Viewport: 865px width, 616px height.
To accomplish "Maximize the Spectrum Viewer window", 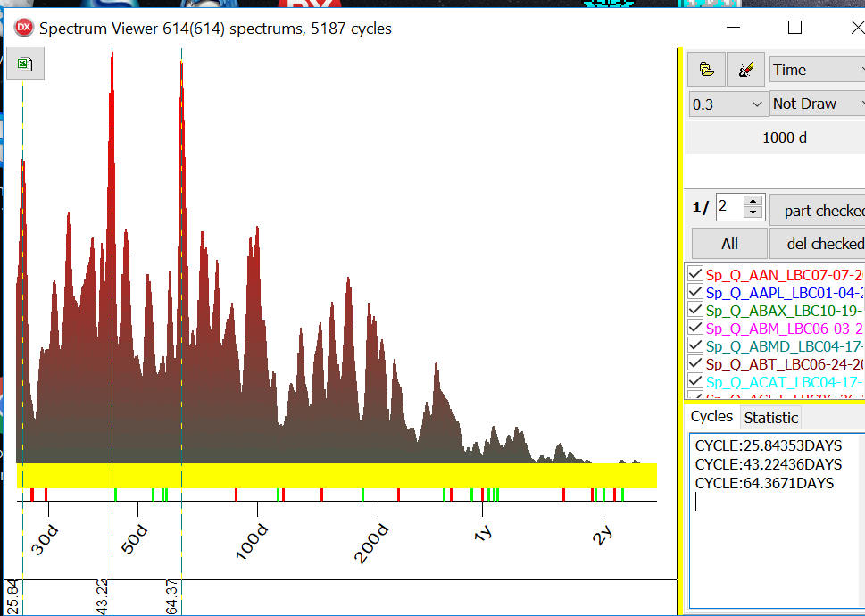I will point(794,28).
